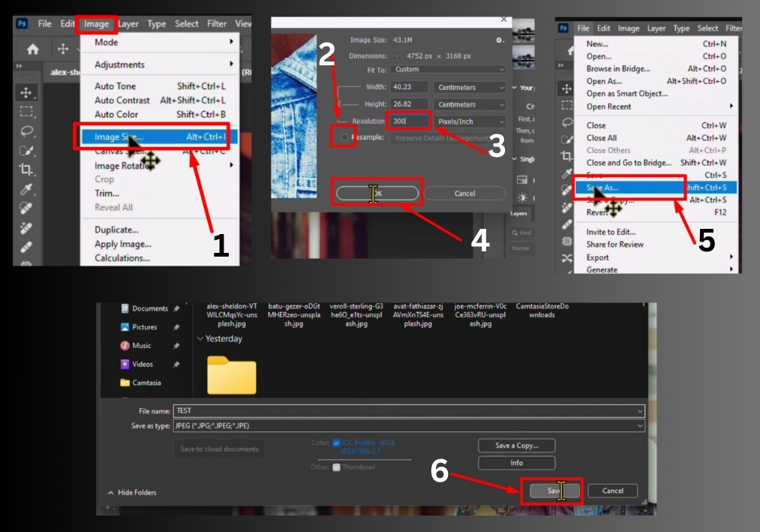Select the Lasso tool beside the Image menu
This screenshot has height=532, width=760.
point(26,131)
